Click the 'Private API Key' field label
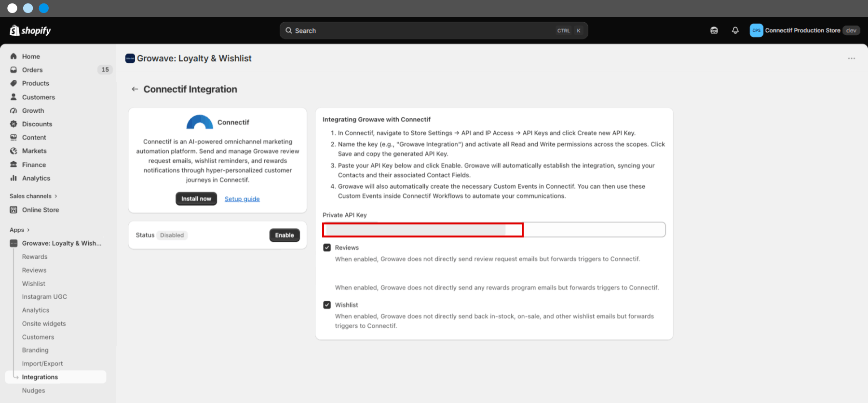Screen dimensions: 868x403 (x=345, y=215)
